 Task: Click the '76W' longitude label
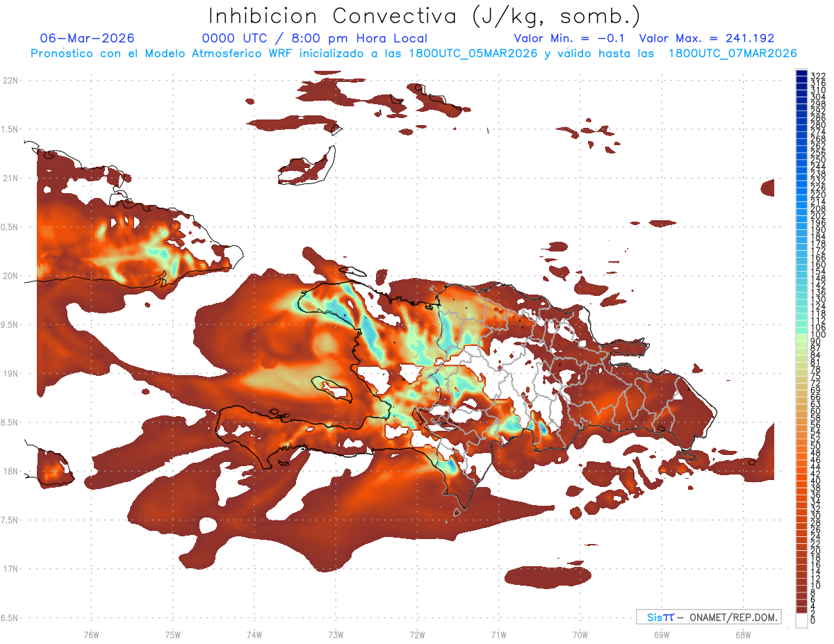point(91,634)
